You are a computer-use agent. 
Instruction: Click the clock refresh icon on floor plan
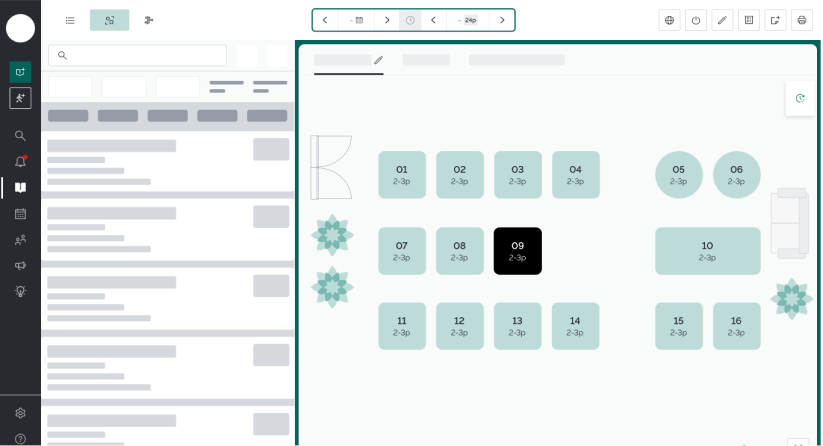click(800, 98)
